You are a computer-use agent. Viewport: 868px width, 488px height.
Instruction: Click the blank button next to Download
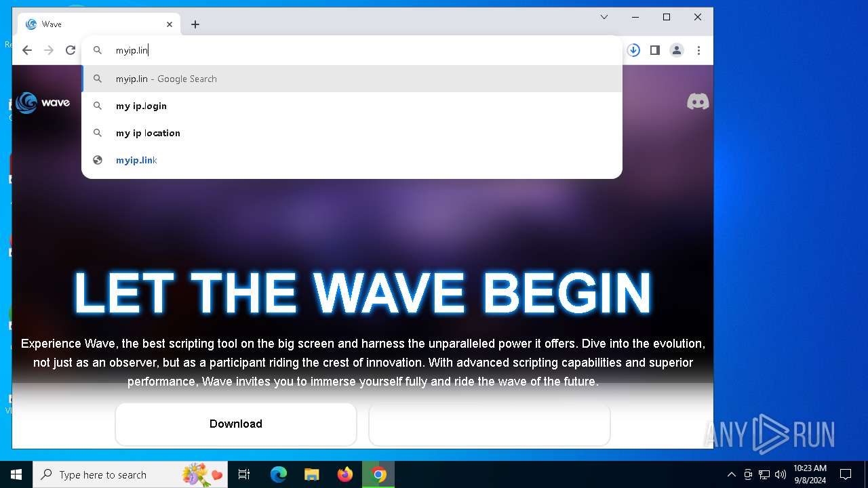tap(490, 424)
